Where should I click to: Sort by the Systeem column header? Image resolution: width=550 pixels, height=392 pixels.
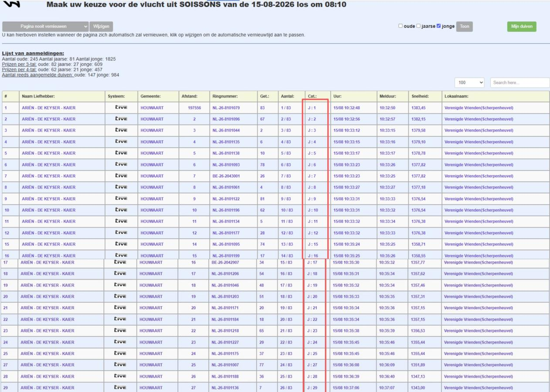click(x=121, y=96)
